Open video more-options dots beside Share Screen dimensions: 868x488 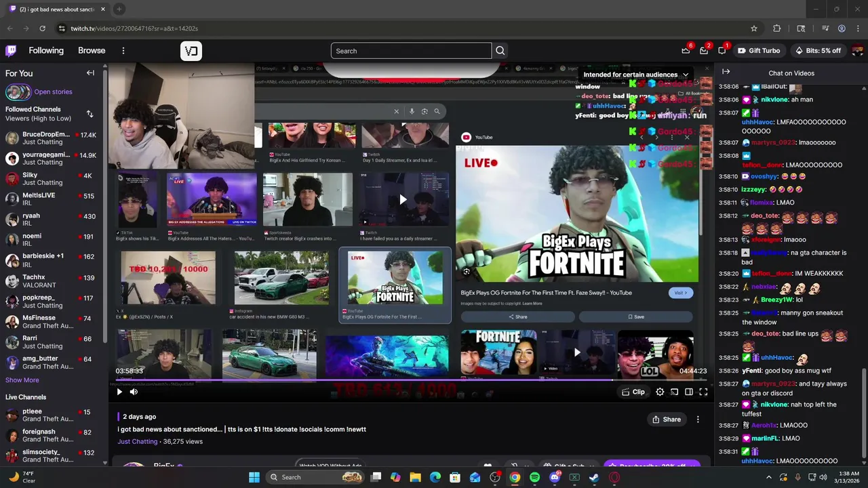pyautogui.click(x=698, y=420)
